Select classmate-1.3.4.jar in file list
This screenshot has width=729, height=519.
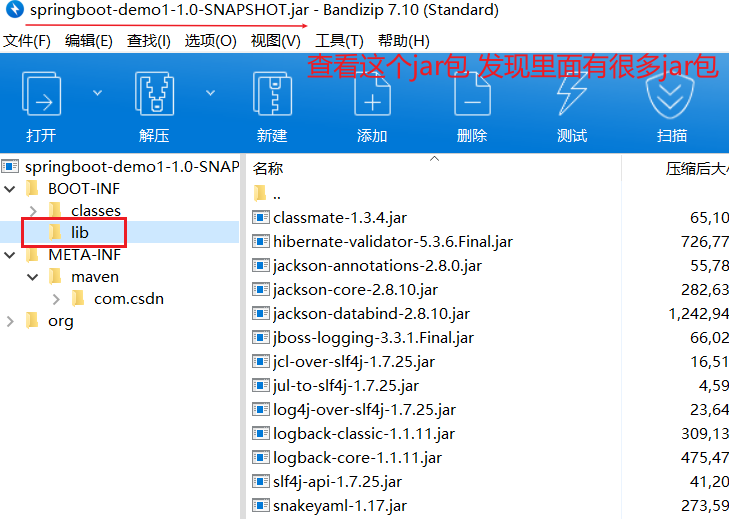coord(340,218)
